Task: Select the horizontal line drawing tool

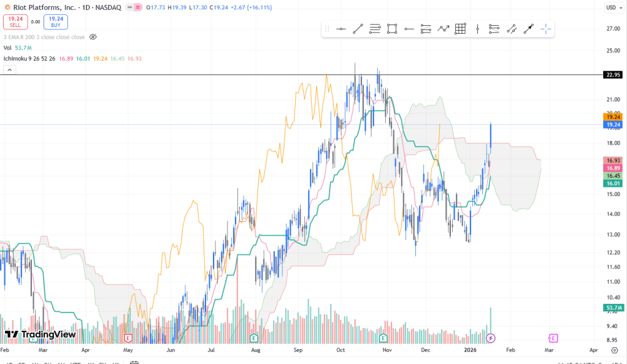Action: [341, 29]
